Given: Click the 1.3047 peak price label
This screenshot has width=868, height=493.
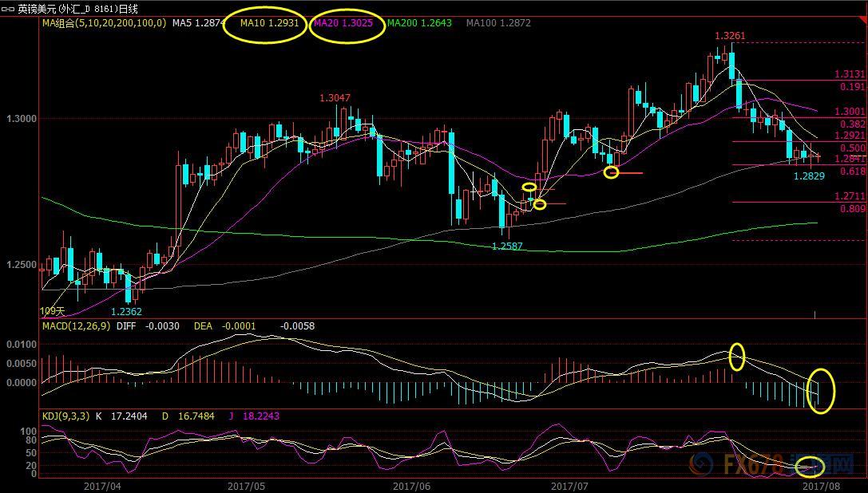Looking at the screenshot, I should 335,98.
